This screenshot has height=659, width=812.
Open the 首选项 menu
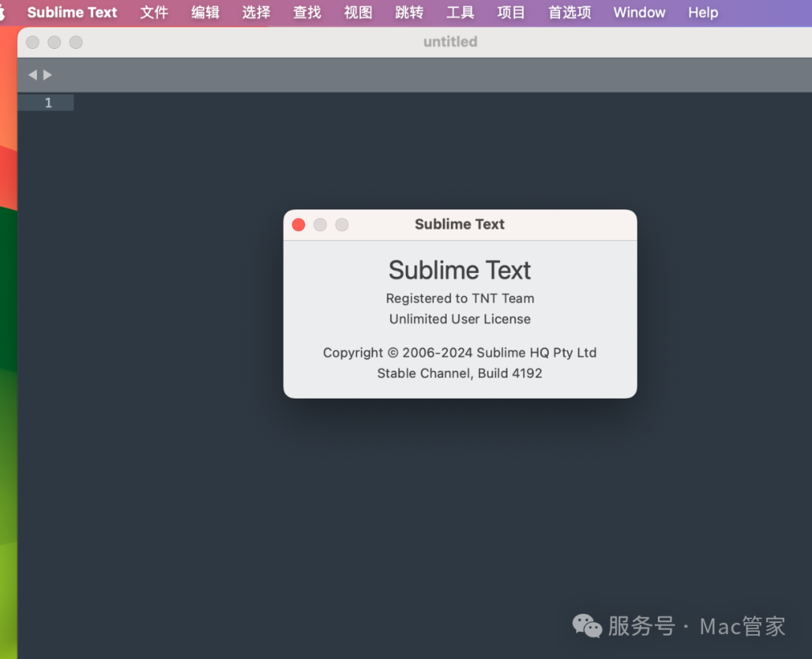pos(570,13)
